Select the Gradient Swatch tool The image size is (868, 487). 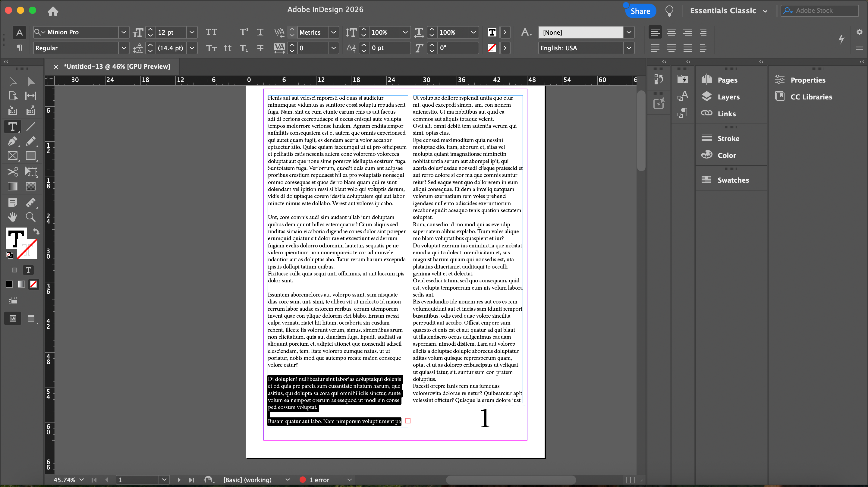pos(12,186)
